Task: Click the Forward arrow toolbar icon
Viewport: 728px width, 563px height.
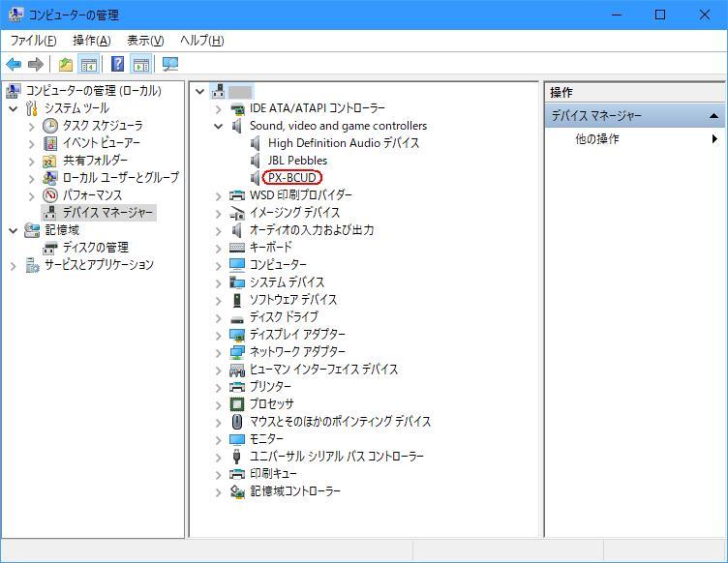Action: point(35,64)
